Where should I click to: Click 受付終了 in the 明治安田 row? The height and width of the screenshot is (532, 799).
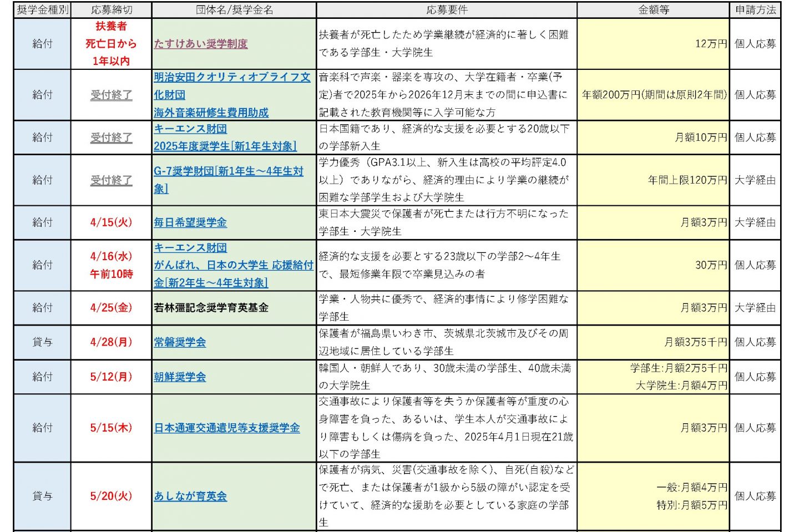[x=111, y=95]
